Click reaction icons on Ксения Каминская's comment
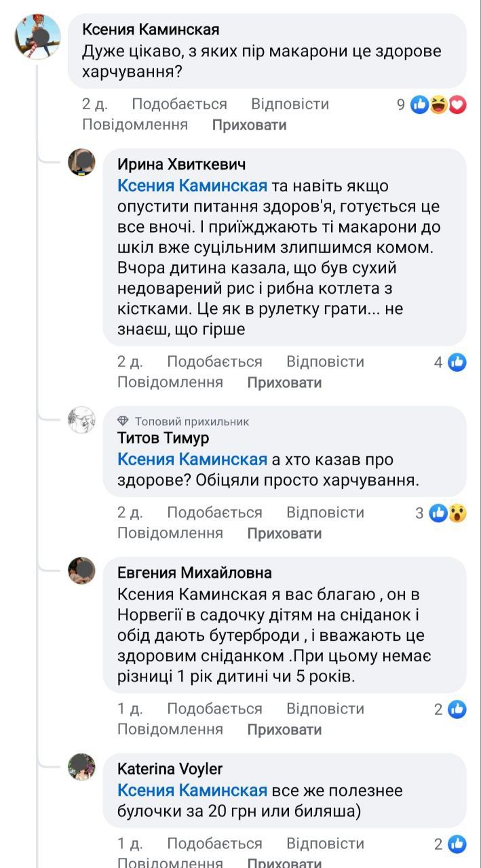Viewport: 481px width, 868px height. 439,104
